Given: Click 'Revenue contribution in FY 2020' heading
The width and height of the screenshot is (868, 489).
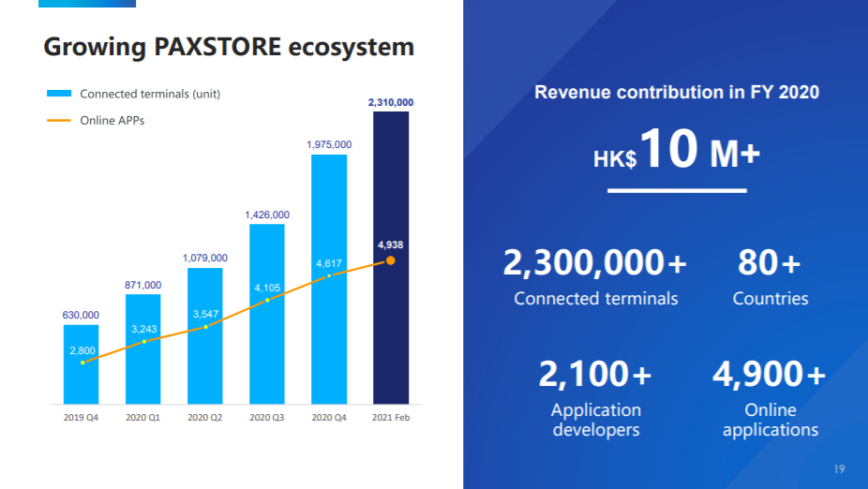Looking at the screenshot, I should (x=677, y=93).
